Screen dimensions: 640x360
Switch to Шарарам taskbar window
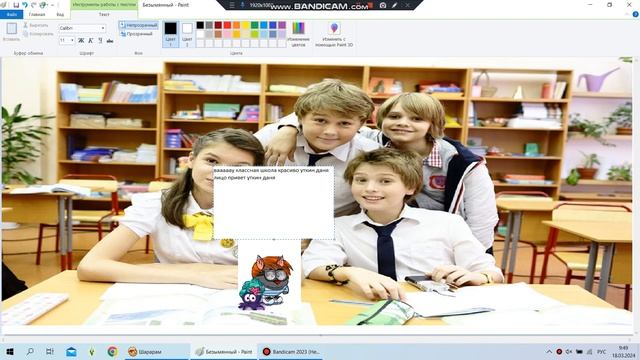156,351
